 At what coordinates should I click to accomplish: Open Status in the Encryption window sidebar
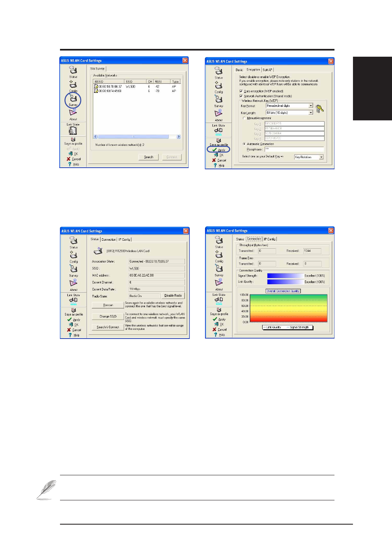pos(219,73)
